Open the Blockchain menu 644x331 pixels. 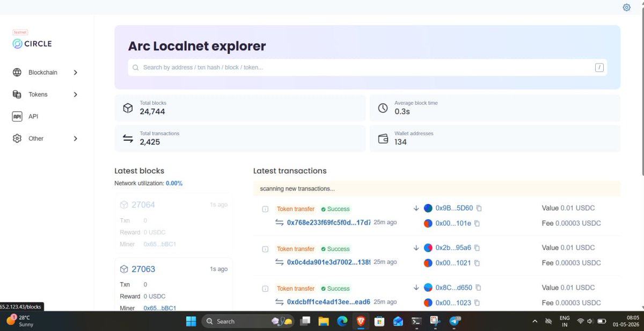(x=46, y=73)
